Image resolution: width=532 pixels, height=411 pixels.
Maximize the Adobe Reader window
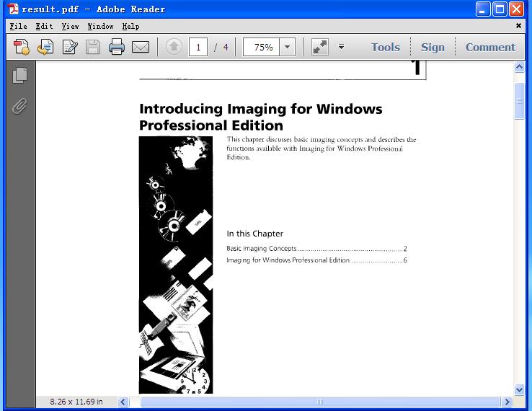click(x=500, y=9)
